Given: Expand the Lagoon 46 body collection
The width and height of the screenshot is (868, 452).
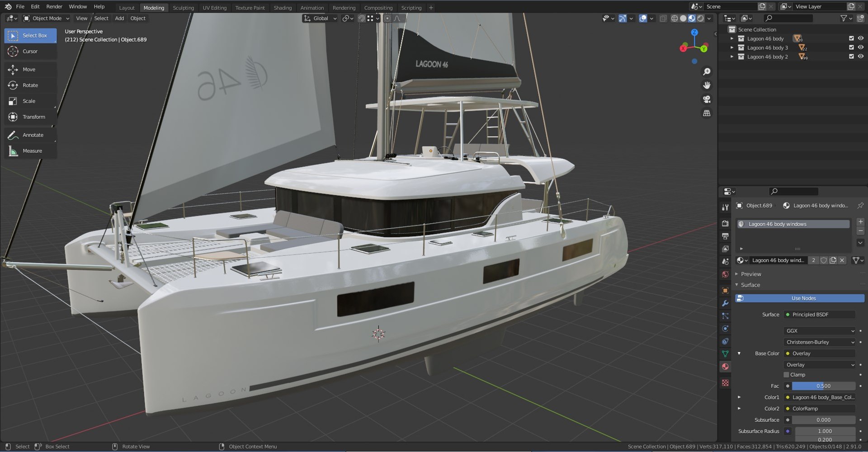Looking at the screenshot, I should [732, 39].
